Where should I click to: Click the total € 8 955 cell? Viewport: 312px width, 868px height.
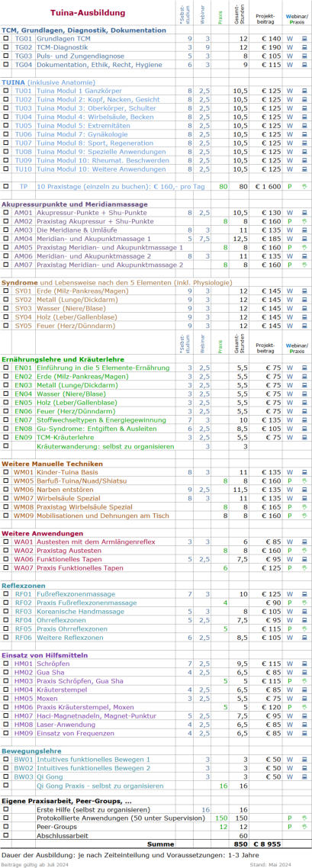268,844
